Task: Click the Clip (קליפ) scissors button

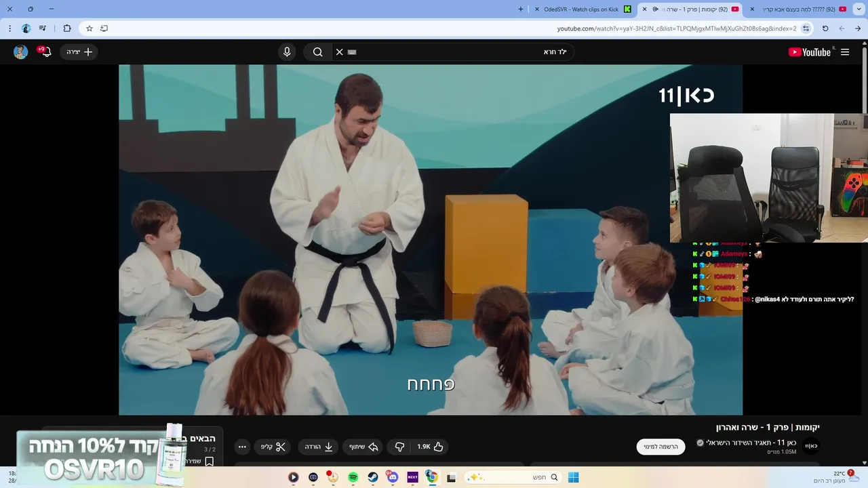Action: click(274, 447)
